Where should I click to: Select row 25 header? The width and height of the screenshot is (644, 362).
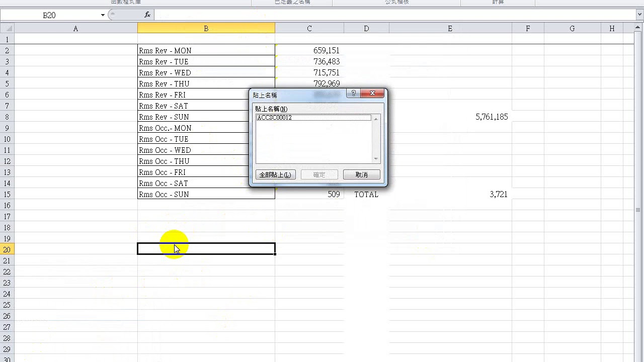click(x=7, y=305)
